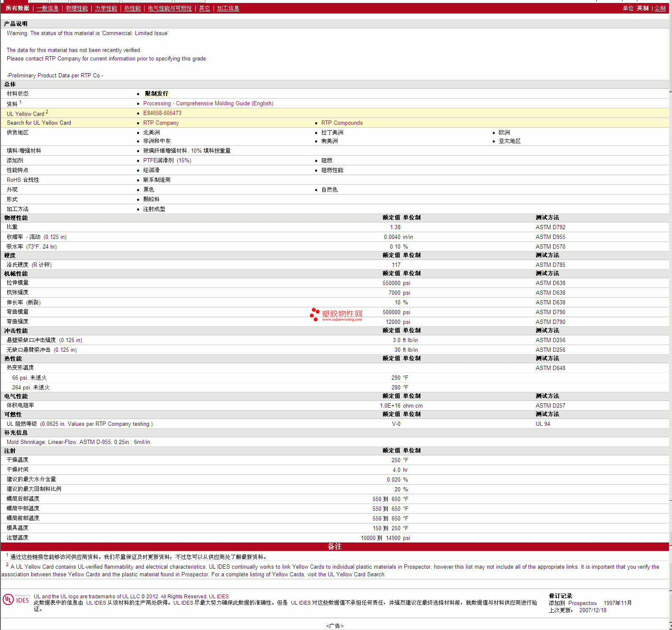Click the 欧洲 region entry
Image resolution: width=672 pixels, height=630 pixels.
coord(504,133)
